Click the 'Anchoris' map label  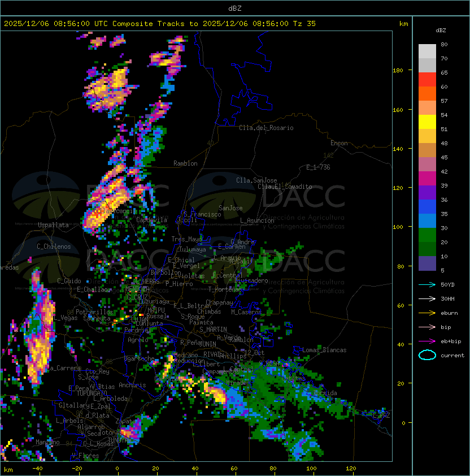coord(132,385)
